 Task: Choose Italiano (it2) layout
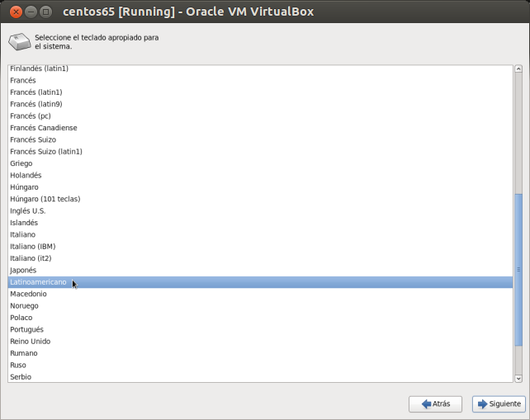260,258
